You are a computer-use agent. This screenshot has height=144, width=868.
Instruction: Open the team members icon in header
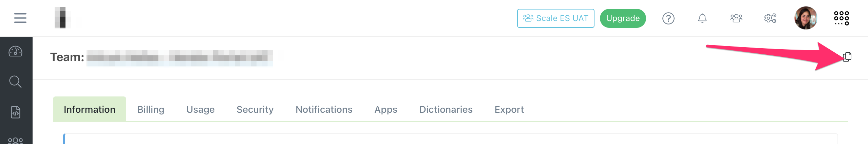(x=736, y=18)
